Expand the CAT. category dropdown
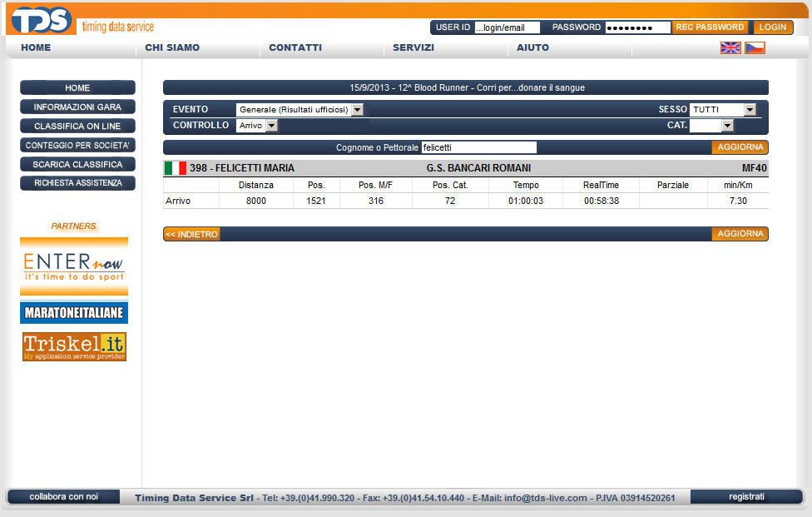The height and width of the screenshot is (517, 812). (x=727, y=126)
